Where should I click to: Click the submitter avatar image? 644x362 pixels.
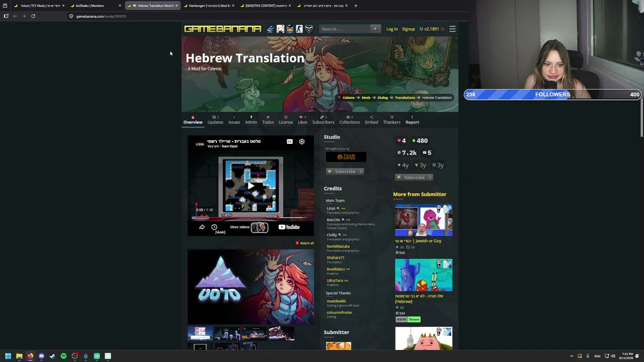coord(339,345)
